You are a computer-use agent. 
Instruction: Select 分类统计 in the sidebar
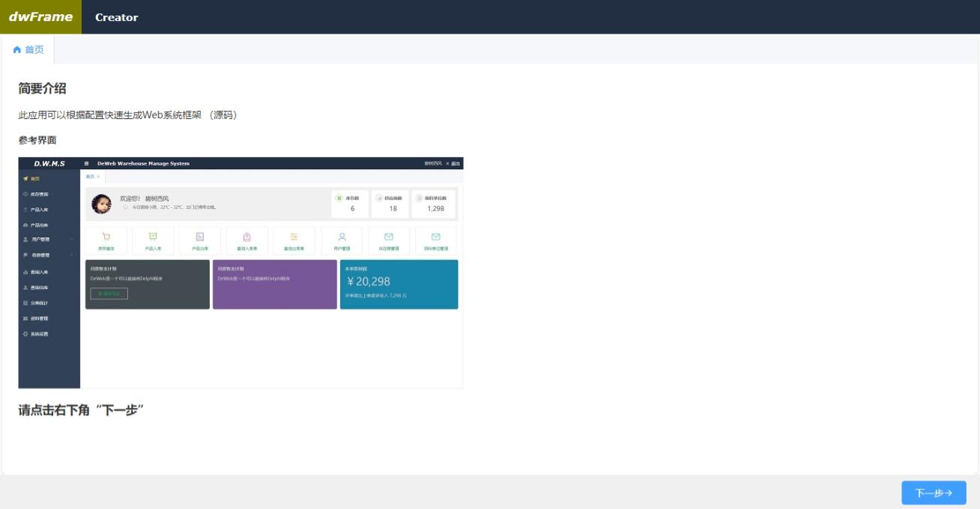pyautogui.click(x=41, y=302)
